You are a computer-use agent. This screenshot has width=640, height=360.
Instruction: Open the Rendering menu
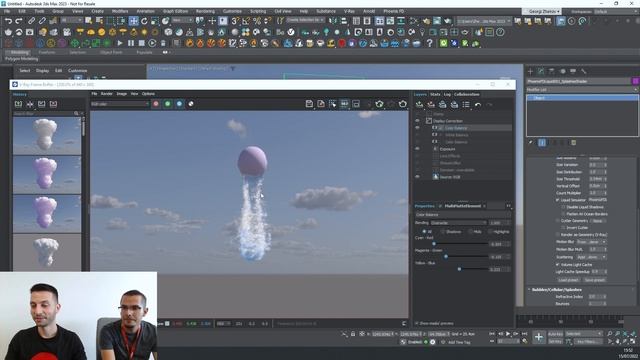(x=205, y=11)
